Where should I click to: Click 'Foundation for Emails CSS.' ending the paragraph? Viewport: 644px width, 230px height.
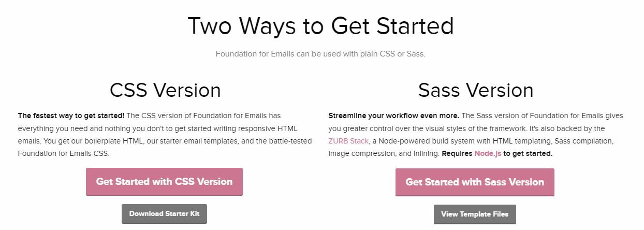(x=64, y=153)
